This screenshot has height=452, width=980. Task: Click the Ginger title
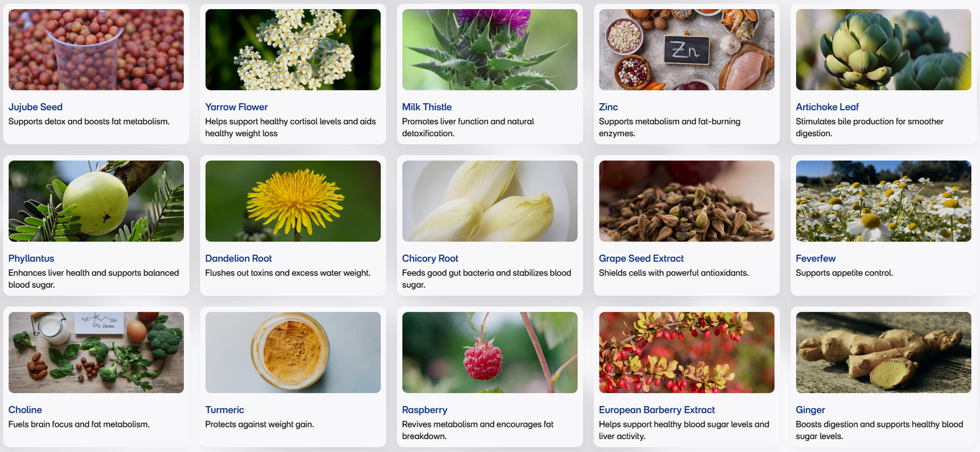[x=810, y=410]
